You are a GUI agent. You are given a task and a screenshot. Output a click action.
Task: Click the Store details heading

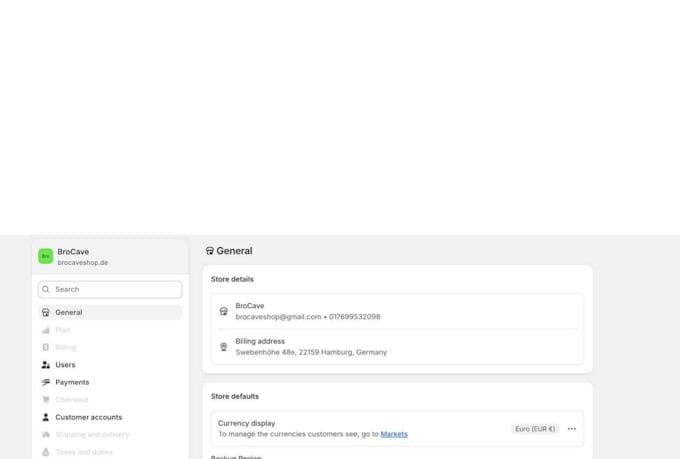coord(232,279)
